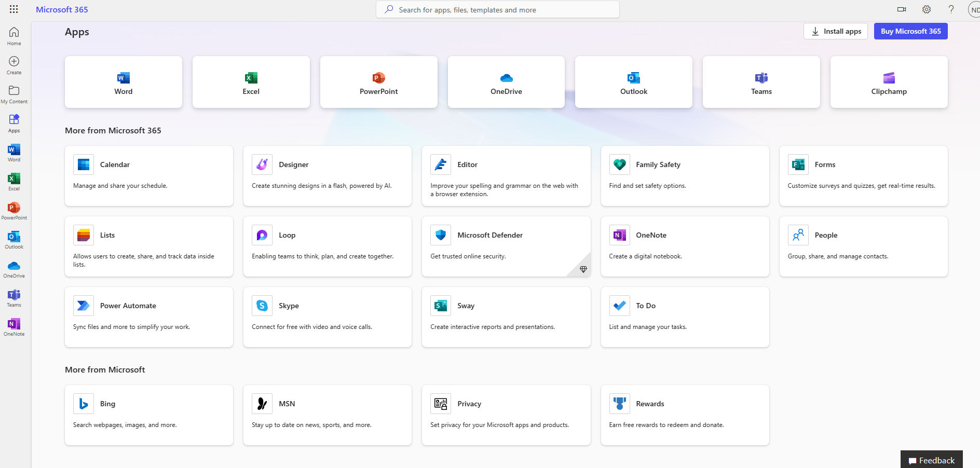Click 'Search webpages, images, and more.' text
980x468 pixels.
[125, 425]
